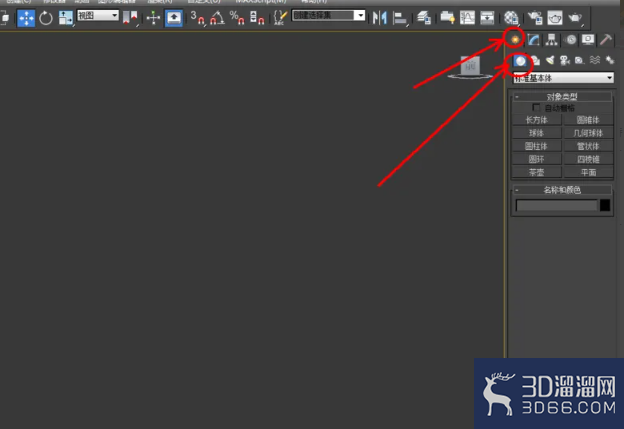The image size is (624, 429).
Task: Click the 圆环 button
Action: click(x=536, y=159)
